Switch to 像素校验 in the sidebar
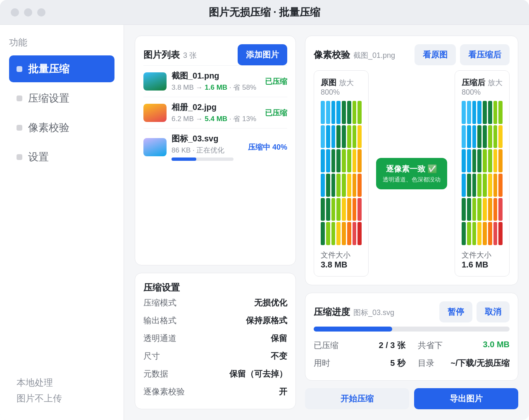The width and height of the screenshot is (529, 420). [62, 127]
